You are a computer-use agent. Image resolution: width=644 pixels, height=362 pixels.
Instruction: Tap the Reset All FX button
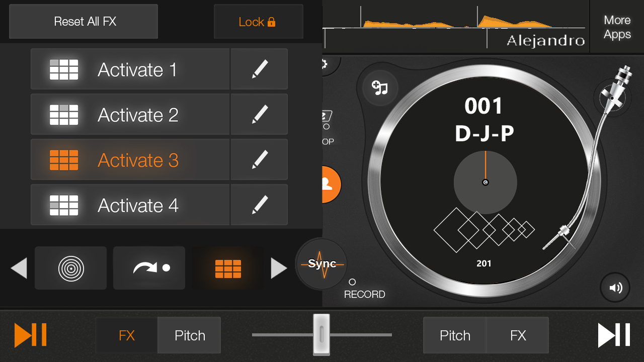click(x=84, y=22)
